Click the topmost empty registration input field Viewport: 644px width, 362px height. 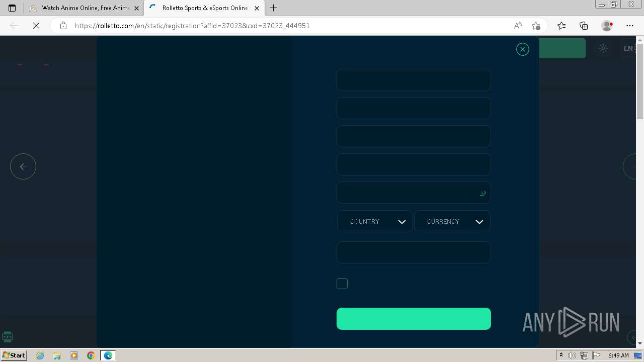tap(414, 80)
